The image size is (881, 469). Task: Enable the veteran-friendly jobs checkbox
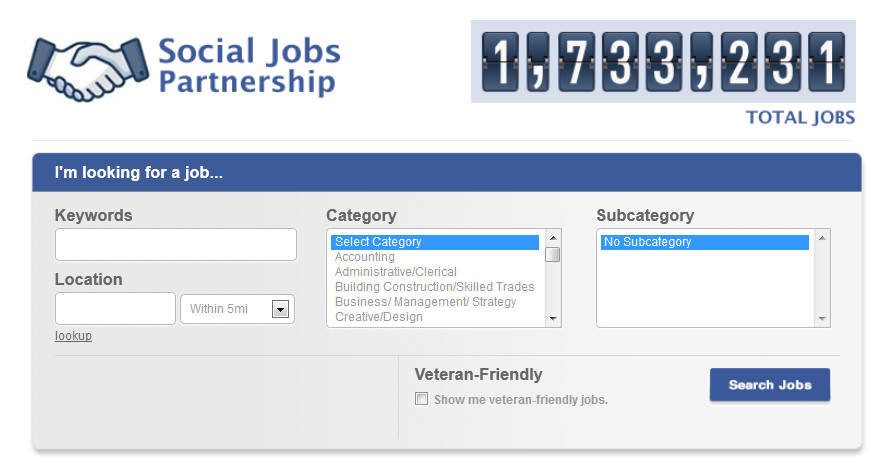[x=422, y=399]
